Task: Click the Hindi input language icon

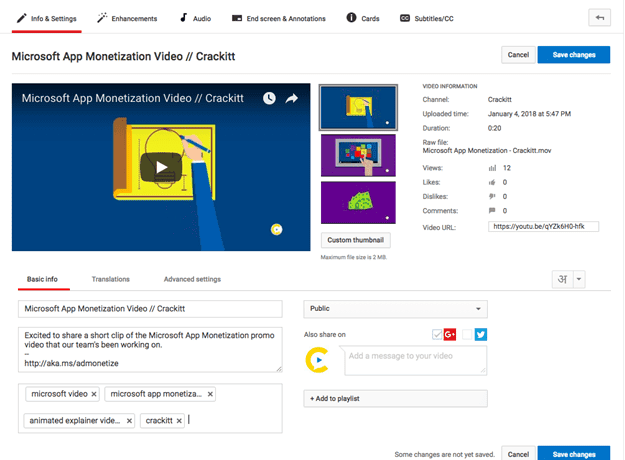Action: (x=562, y=279)
